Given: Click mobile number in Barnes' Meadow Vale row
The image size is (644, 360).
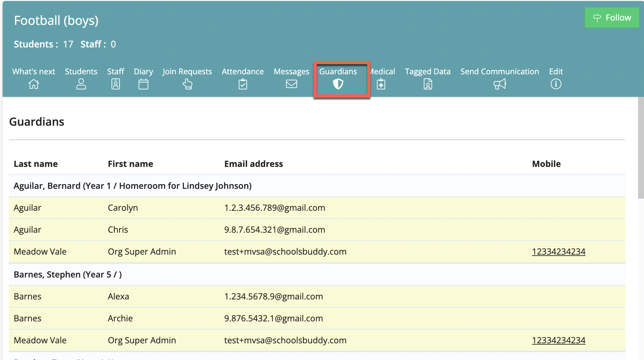Looking at the screenshot, I should [x=559, y=340].
